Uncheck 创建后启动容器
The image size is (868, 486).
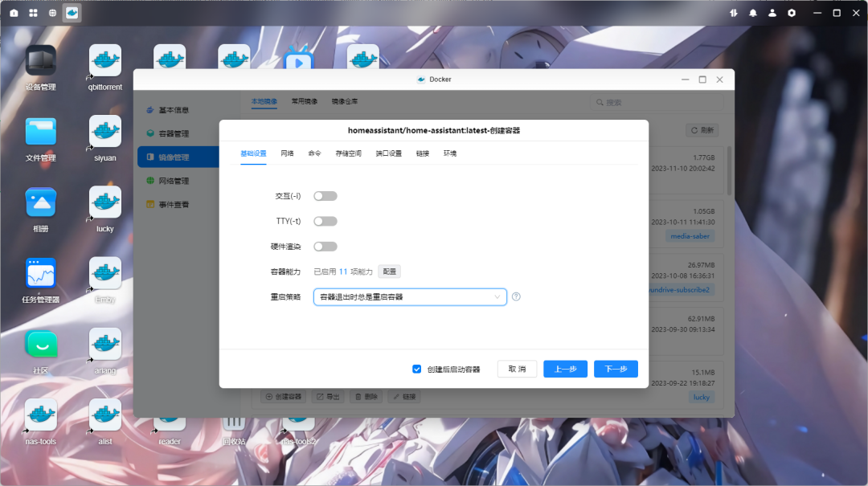click(x=416, y=369)
